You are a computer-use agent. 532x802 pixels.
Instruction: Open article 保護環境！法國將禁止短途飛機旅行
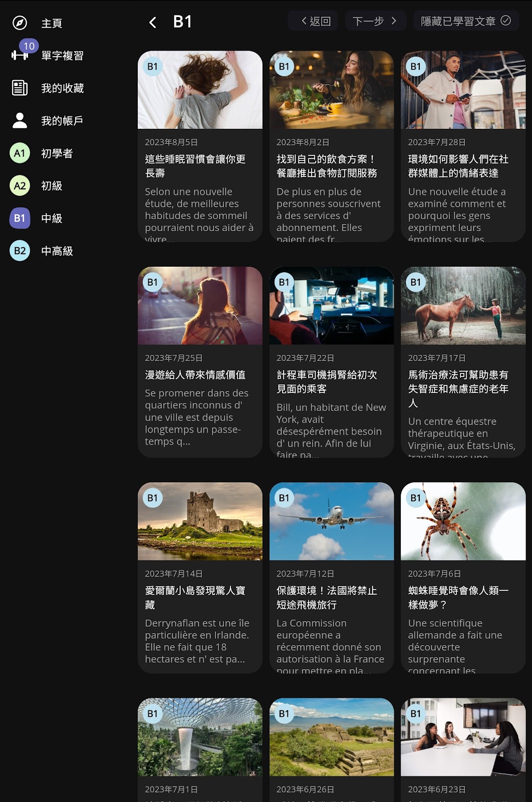(327, 597)
